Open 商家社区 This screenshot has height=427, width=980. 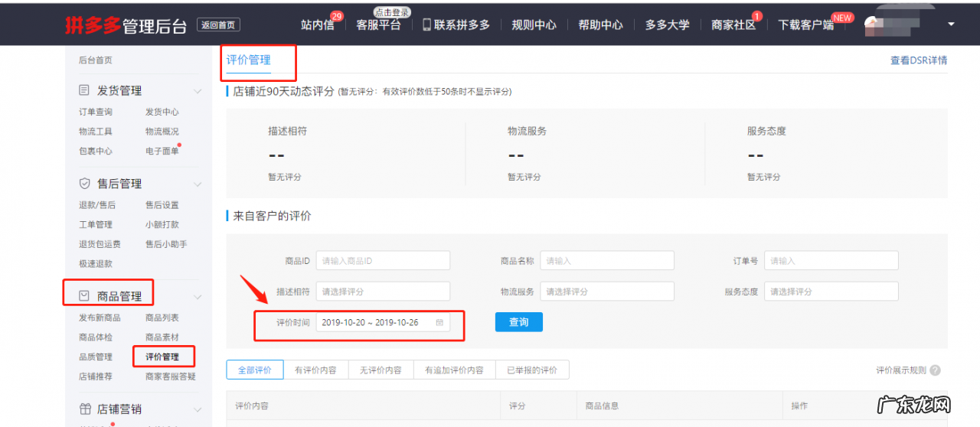733,24
